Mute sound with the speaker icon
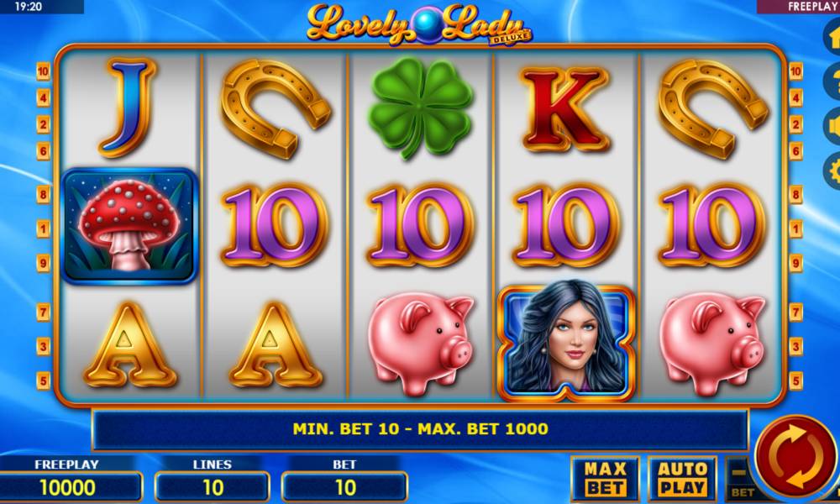Image resolution: width=840 pixels, height=504 pixels. (832, 126)
